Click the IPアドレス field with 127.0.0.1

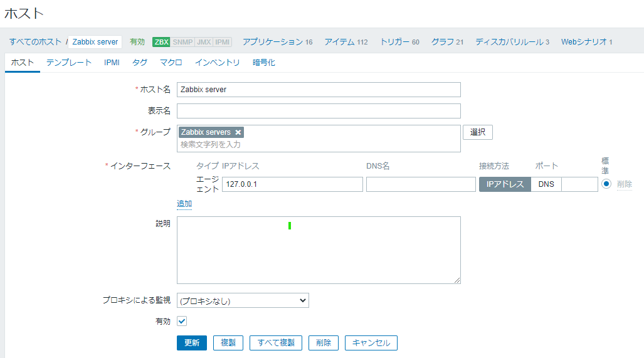(x=292, y=184)
